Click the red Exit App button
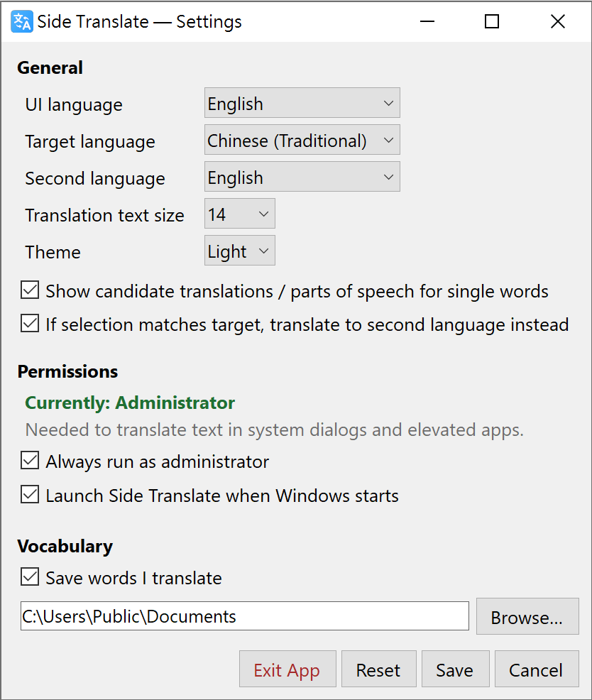The image size is (592, 700). coord(287,669)
